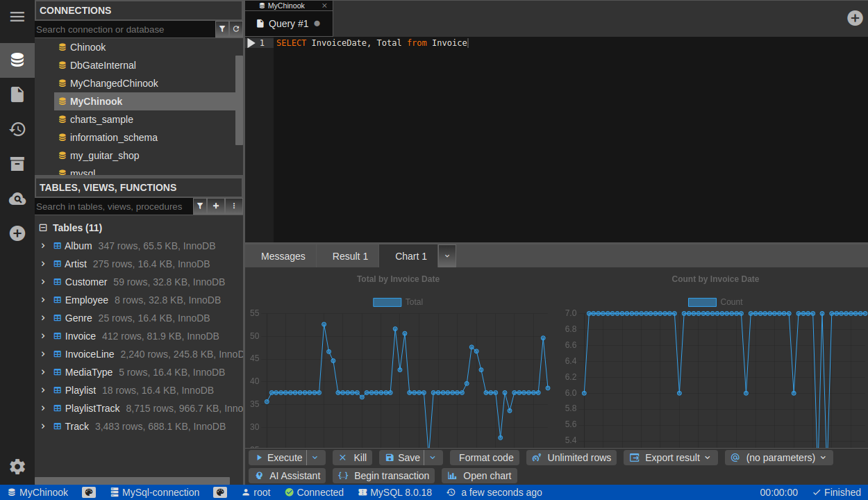The height and width of the screenshot is (500, 868).
Task: Open the query history sidebar icon
Action: [x=17, y=129]
